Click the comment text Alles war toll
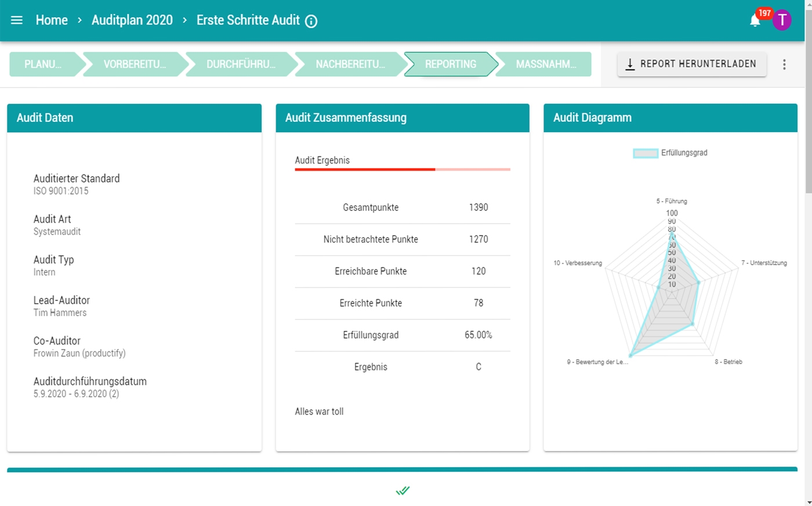This screenshot has height=506, width=812. (319, 412)
